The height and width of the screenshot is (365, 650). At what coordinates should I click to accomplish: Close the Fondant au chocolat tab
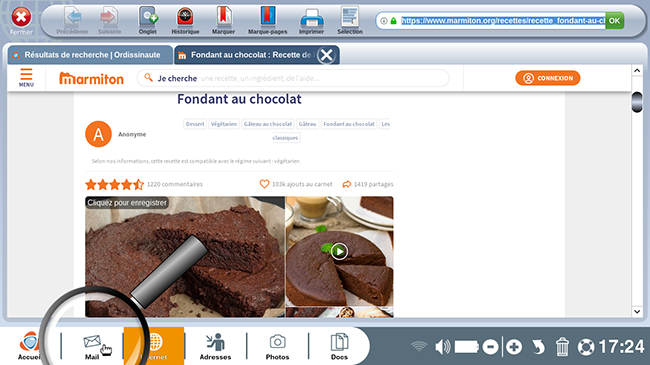coord(326,55)
